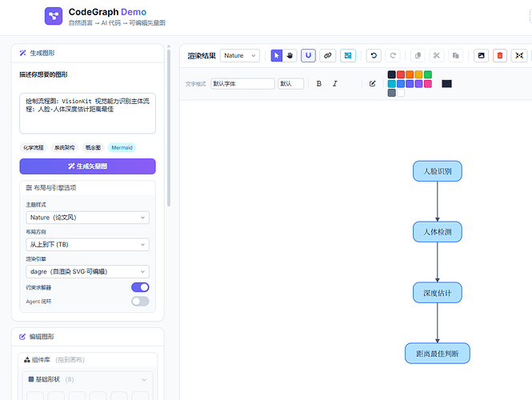Screen dimensions: 532x400
Task: Pick the yellow color swatch
Action: tap(418, 74)
